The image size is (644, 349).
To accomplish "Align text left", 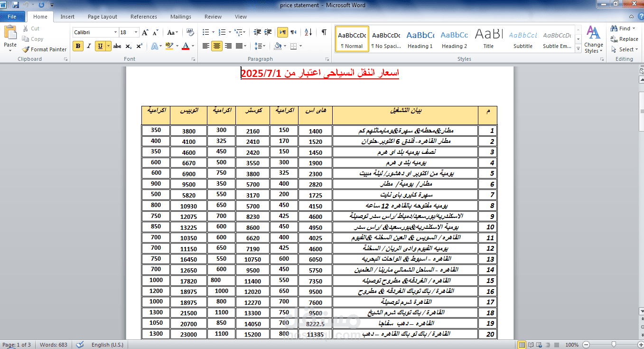I will coord(206,46).
